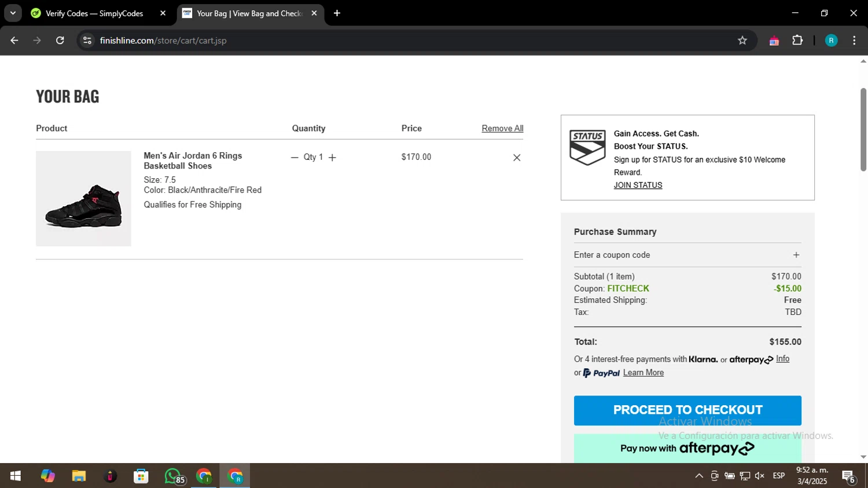868x488 pixels.
Task: Click the muted volume tray icon
Action: [x=760, y=476]
